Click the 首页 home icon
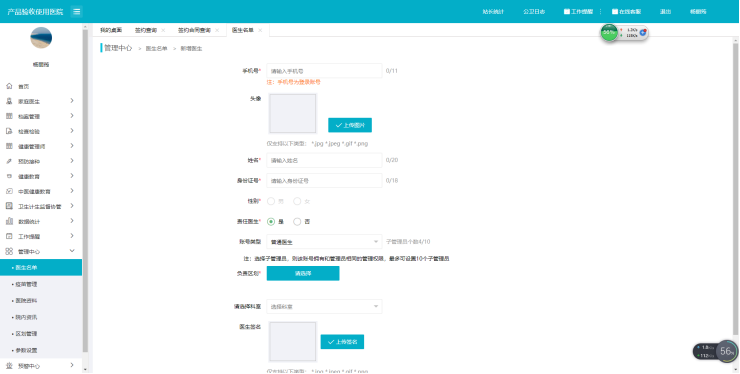This screenshot has width=740, height=374. [9, 86]
